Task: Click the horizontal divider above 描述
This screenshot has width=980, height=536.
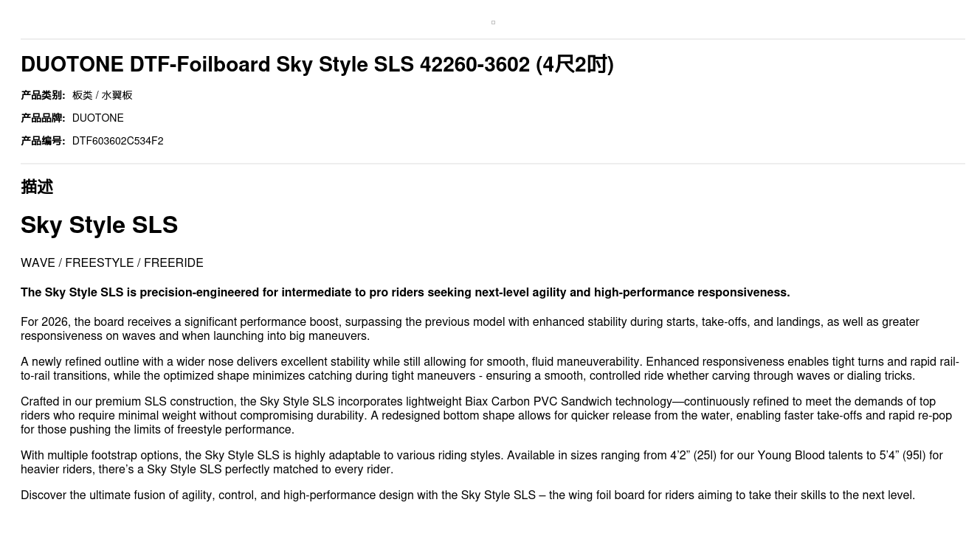Action: coord(493,164)
